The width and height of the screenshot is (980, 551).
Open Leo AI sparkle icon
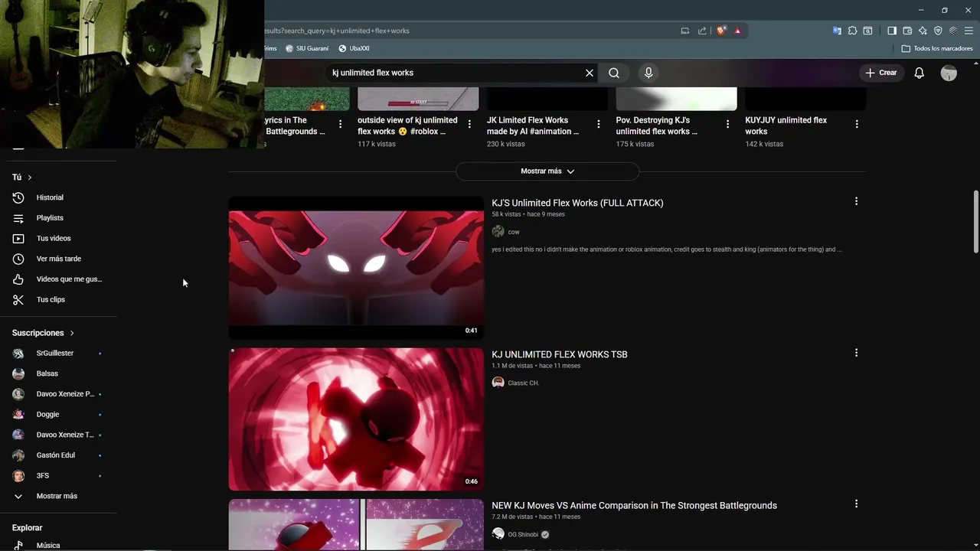point(923,31)
